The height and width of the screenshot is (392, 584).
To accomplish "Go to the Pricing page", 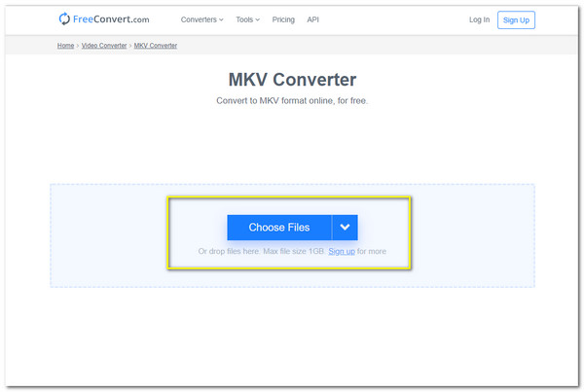I will [x=283, y=19].
